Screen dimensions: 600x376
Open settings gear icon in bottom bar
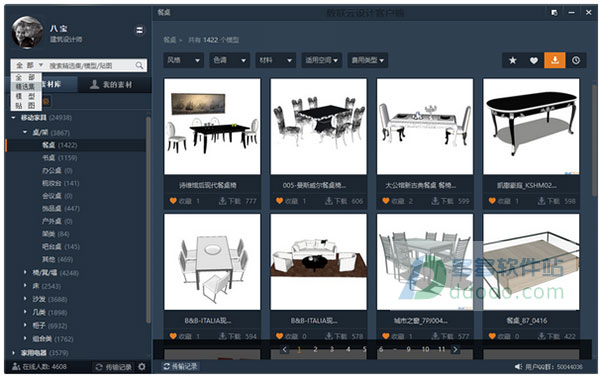pos(142,366)
